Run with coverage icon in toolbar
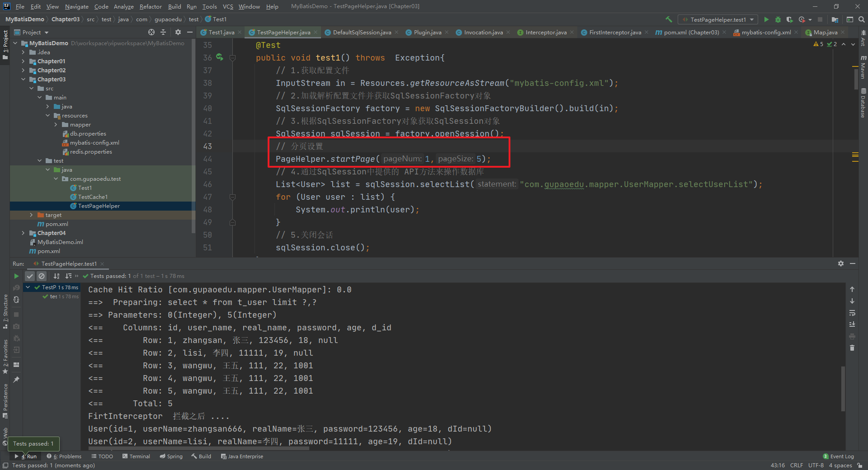This screenshot has width=868, height=470. pos(790,19)
